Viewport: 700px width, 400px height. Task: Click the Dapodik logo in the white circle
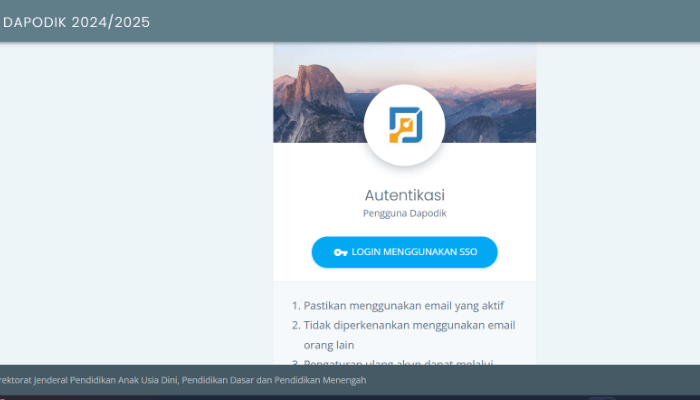[x=405, y=125]
